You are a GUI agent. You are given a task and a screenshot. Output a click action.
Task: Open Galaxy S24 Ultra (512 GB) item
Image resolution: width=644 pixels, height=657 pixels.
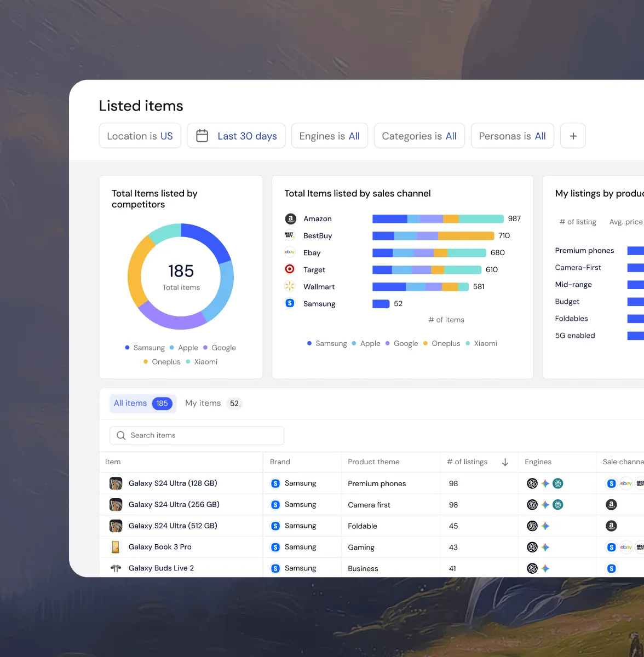pyautogui.click(x=173, y=526)
